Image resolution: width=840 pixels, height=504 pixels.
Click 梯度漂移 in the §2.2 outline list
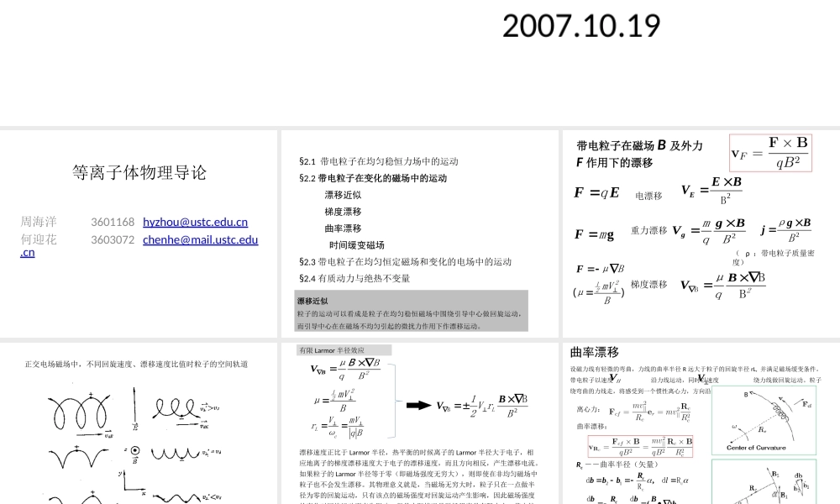[x=343, y=212]
